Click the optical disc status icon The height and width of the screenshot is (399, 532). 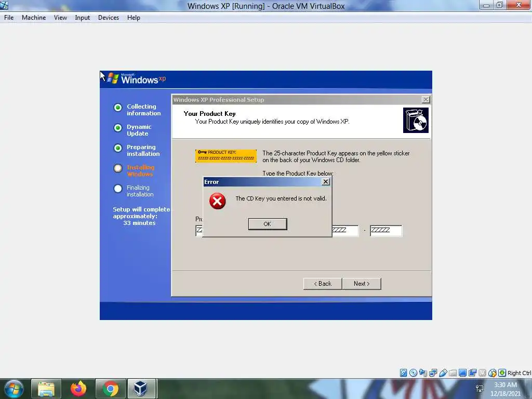click(413, 373)
